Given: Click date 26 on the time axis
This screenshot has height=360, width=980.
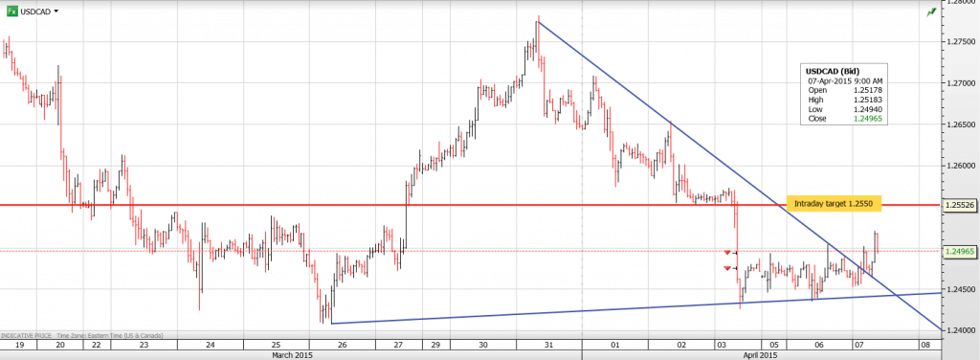Looking at the screenshot, I should (343, 345).
